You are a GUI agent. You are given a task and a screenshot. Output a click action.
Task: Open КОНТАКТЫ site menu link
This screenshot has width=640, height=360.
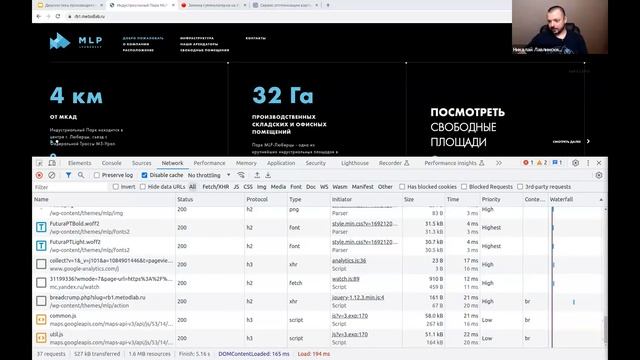pyautogui.click(x=256, y=38)
